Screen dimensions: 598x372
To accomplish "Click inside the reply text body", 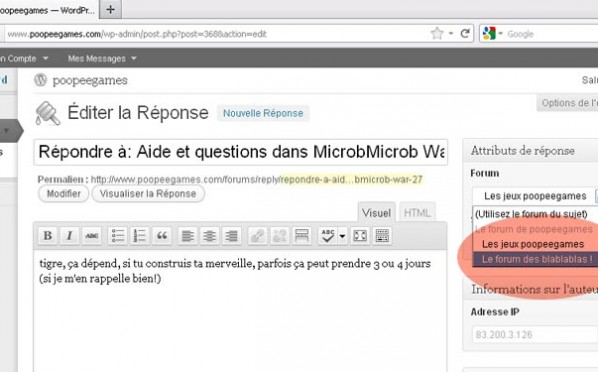I will 240,311.
